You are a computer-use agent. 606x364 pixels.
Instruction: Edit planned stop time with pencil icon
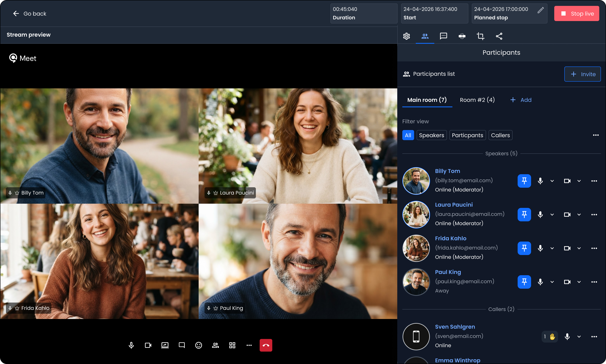[x=541, y=10]
